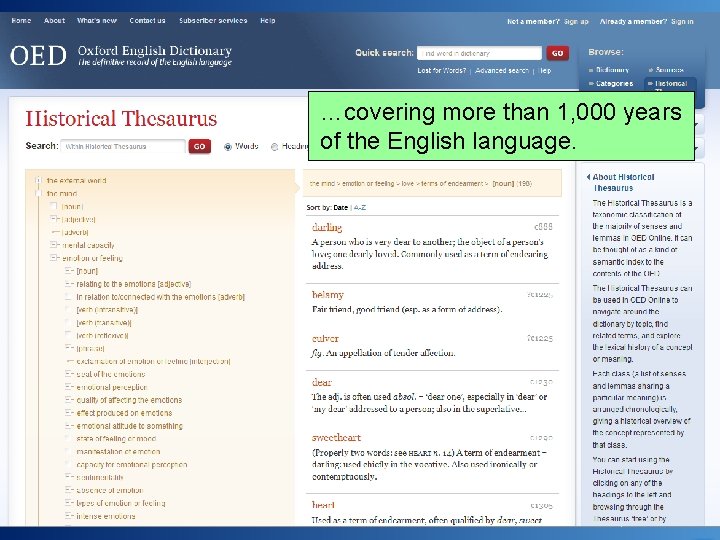Image resolution: width=720 pixels, height=540 pixels.
Task: Focus the Quick search input field
Action: (x=479, y=53)
